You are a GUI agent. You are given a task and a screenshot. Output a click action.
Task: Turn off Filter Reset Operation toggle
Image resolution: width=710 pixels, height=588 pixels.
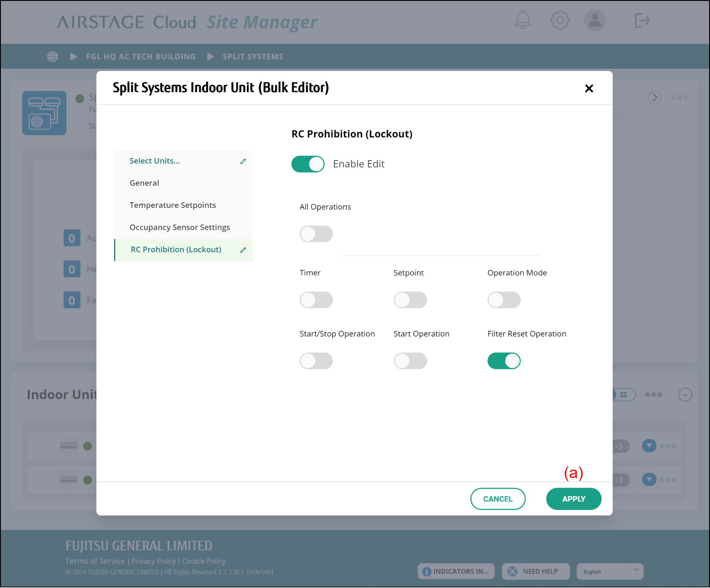[x=504, y=361]
